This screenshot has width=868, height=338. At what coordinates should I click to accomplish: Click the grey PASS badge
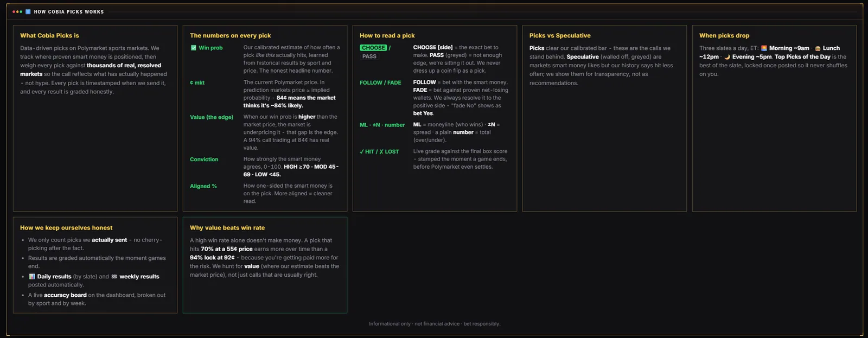click(369, 56)
